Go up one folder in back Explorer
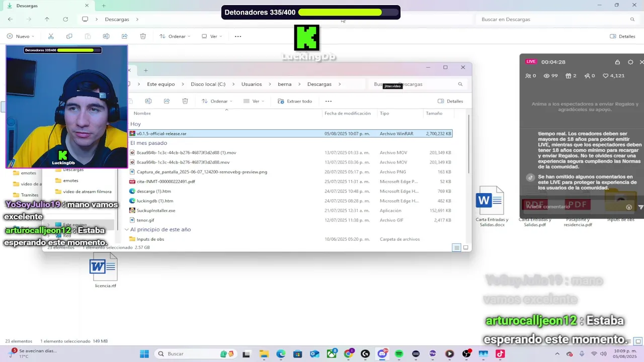Screen dimensions: 644x362 47,19
